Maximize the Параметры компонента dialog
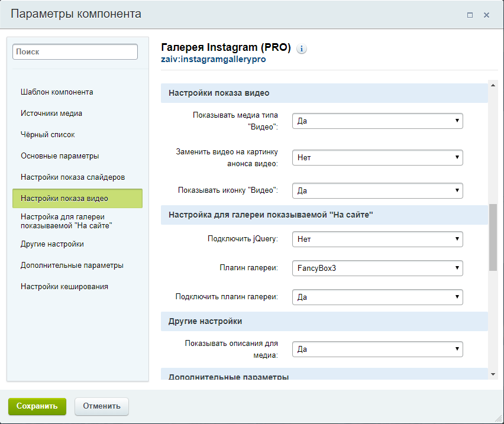Image resolution: width=504 pixels, height=424 pixels. [x=470, y=15]
